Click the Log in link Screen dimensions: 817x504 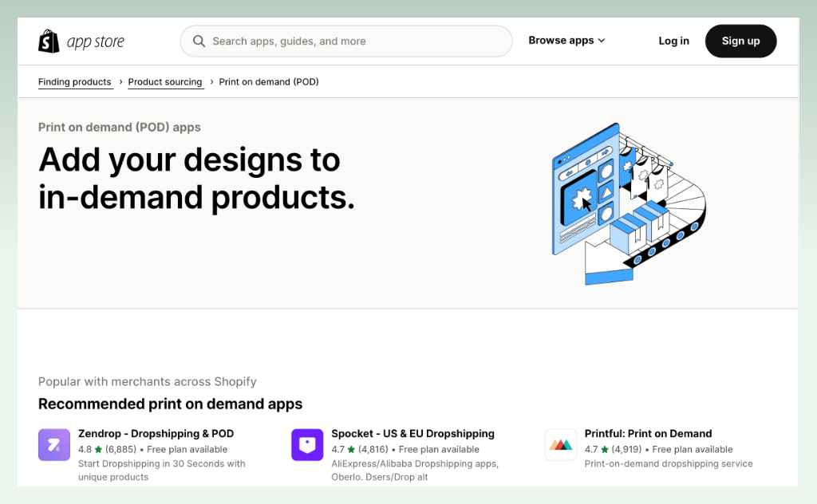[x=673, y=41]
